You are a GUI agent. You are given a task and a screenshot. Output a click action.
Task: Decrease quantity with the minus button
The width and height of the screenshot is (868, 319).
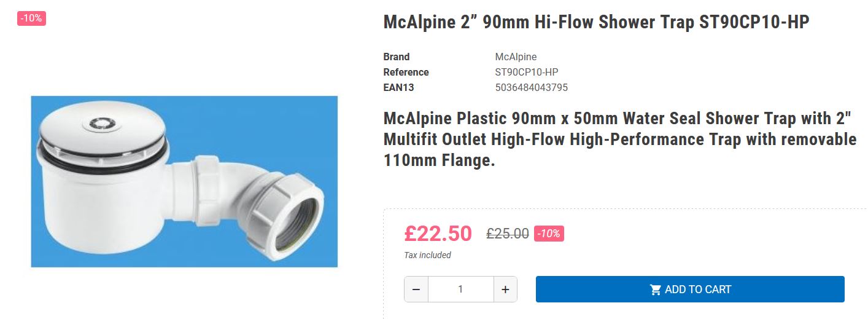coord(416,289)
